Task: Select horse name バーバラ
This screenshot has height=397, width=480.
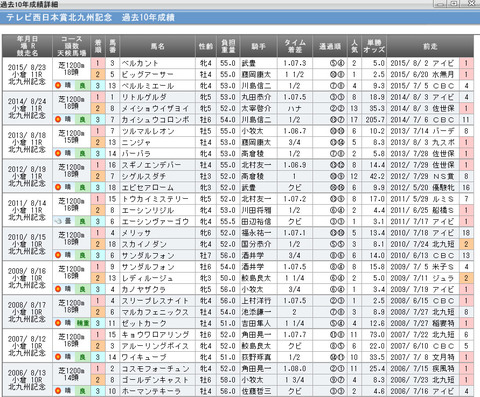Action: pos(136,154)
